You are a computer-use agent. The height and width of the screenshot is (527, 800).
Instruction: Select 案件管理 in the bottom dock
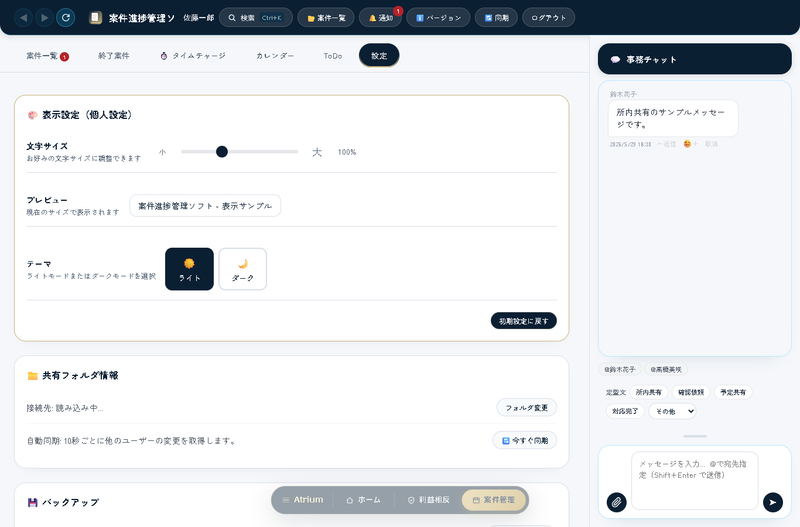point(494,500)
